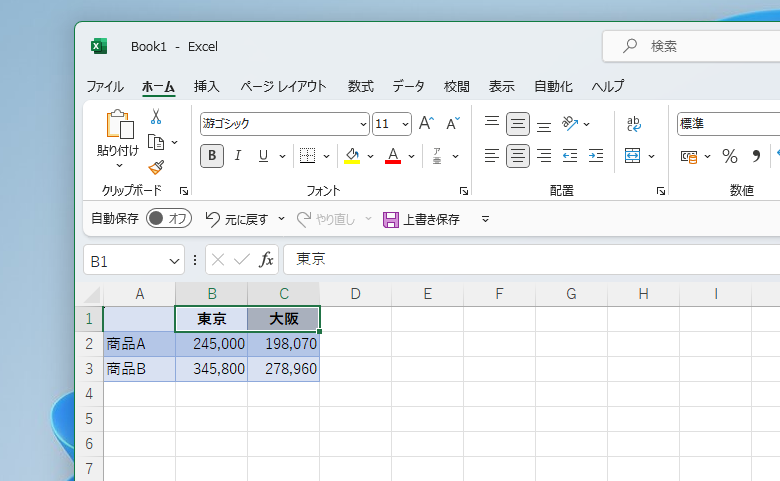
Task: Click the Paste clipboard icon
Action: [x=119, y=124]
